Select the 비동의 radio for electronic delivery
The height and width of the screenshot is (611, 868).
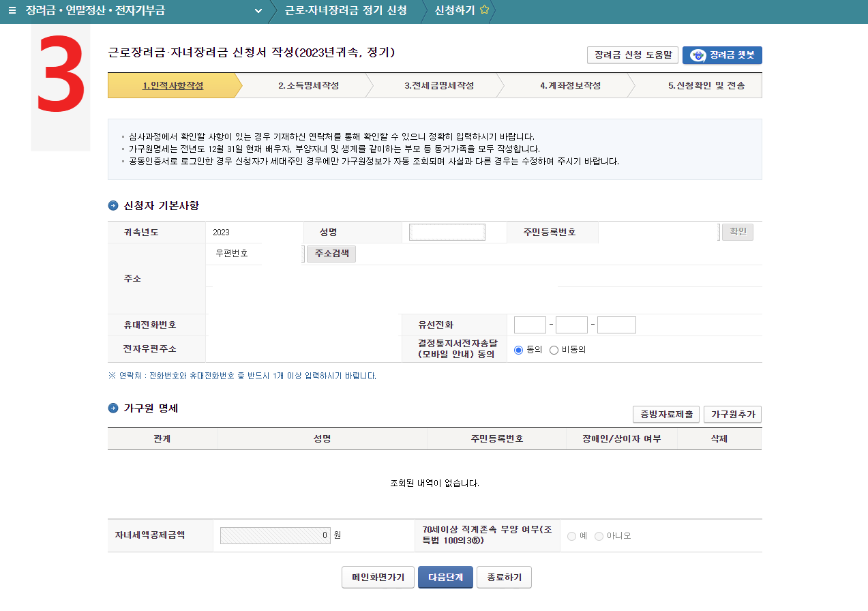(x=553, y=350)
